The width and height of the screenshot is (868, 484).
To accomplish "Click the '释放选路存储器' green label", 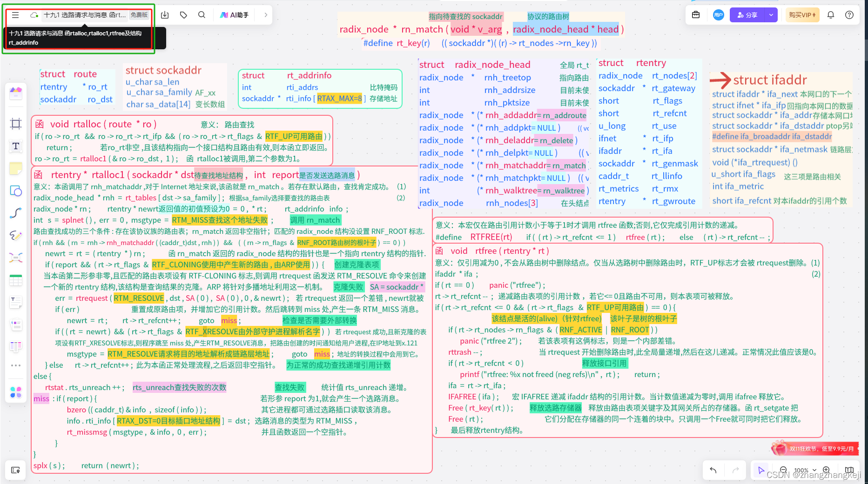I will (x=556, y=408).
